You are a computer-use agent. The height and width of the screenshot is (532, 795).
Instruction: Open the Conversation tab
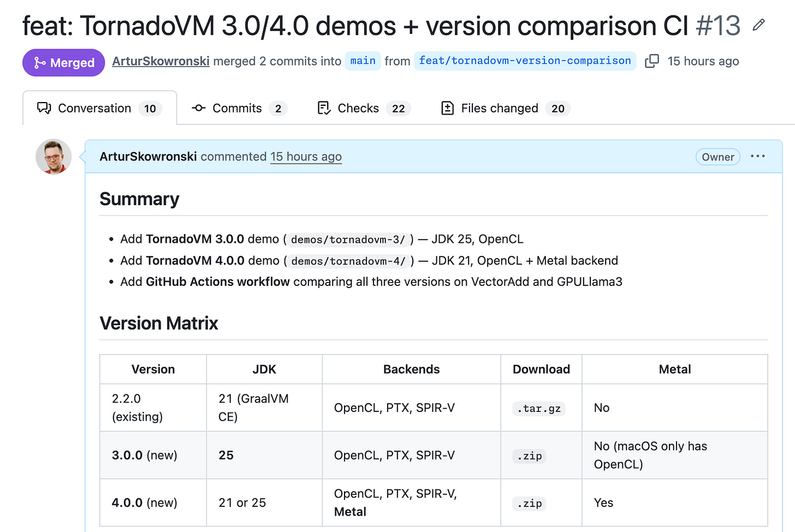[99, 108]
